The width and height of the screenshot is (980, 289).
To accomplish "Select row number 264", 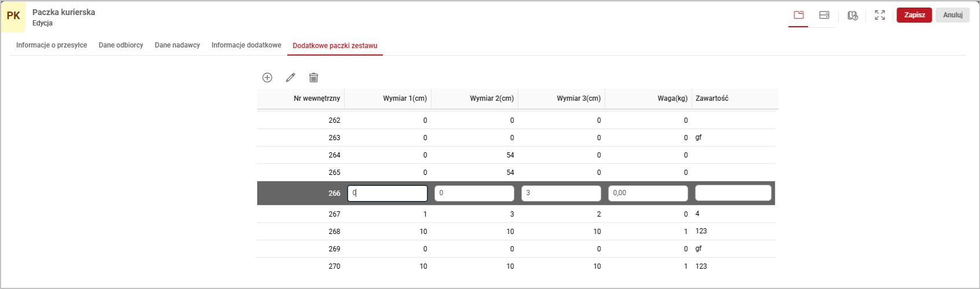I will (334, 155).
